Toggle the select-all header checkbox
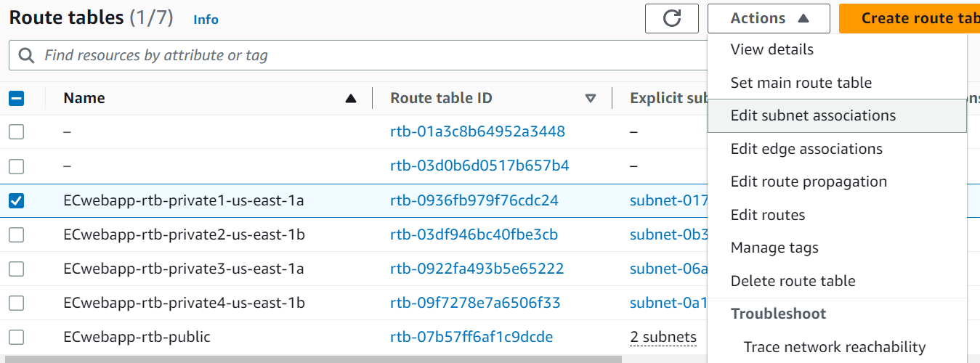Screen dimensions: 980x363 pyautogui.click(x=16, y=99)
